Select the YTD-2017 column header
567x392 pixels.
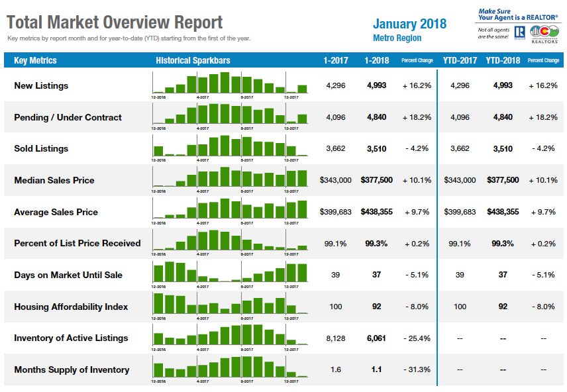click(460, 60)
